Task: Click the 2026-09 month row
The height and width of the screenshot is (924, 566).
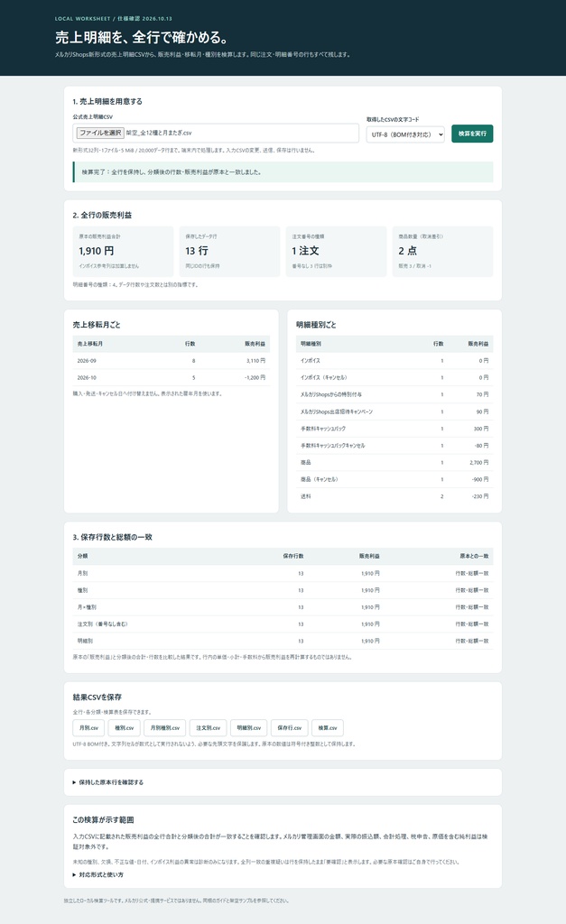Action: [x=172, y=361]
